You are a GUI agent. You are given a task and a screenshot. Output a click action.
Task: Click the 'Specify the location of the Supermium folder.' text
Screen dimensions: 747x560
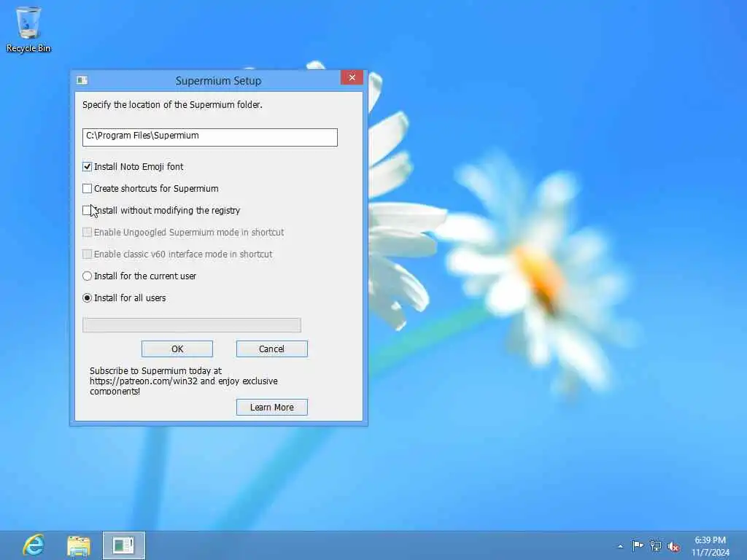pos(172,105)
